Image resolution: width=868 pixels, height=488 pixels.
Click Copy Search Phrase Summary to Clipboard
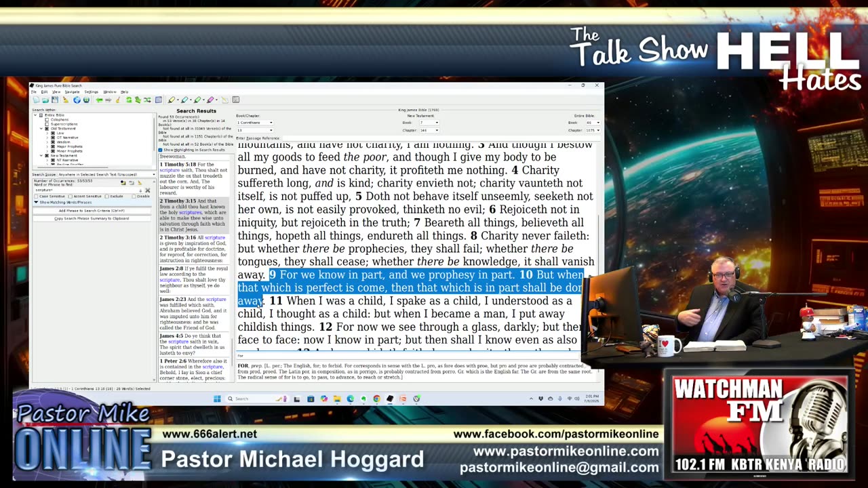pyautogui.click(x=92, y=218)
